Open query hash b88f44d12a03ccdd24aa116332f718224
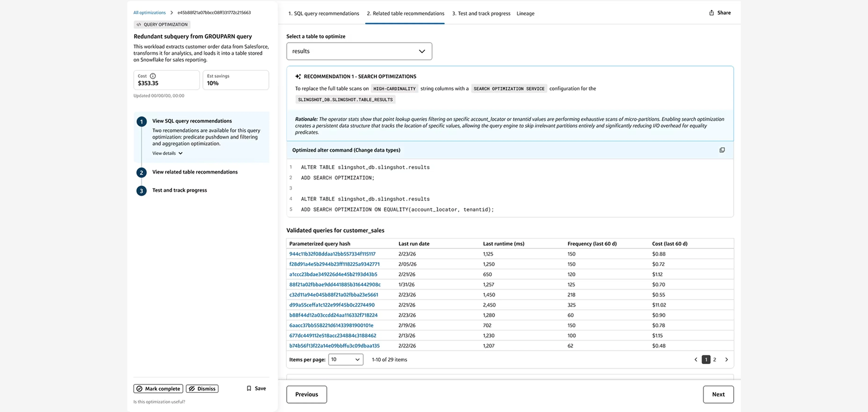 point(333,315)
